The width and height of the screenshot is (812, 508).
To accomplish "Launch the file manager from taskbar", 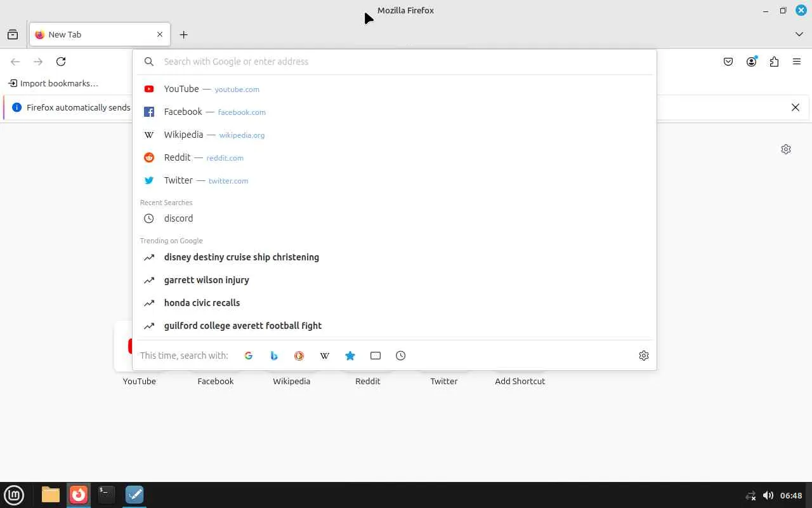I will (x=51, y=495).
